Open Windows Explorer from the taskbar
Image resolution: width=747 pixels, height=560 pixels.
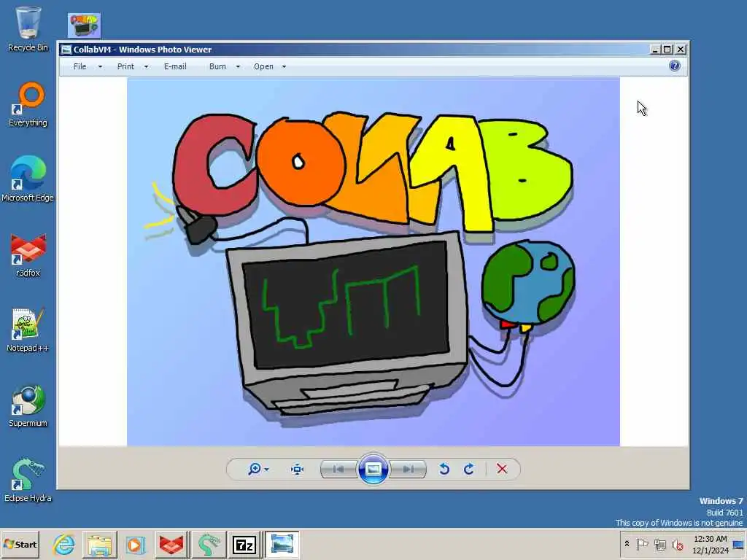(99, 544)
